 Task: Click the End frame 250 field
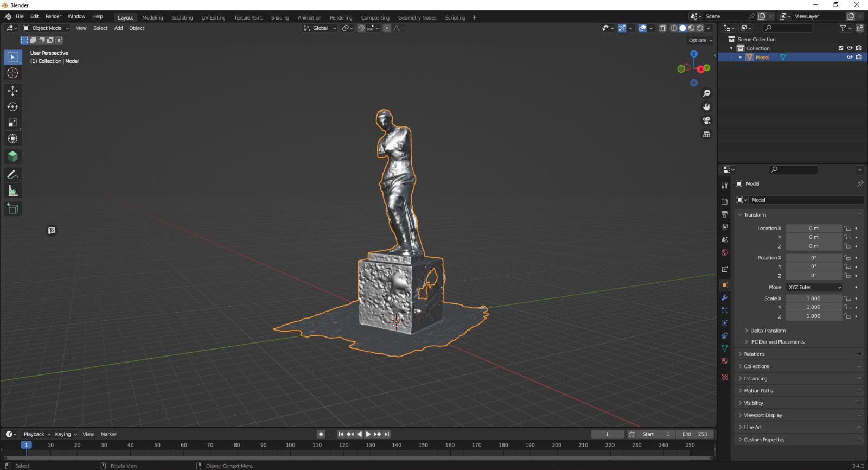[695, 434]
